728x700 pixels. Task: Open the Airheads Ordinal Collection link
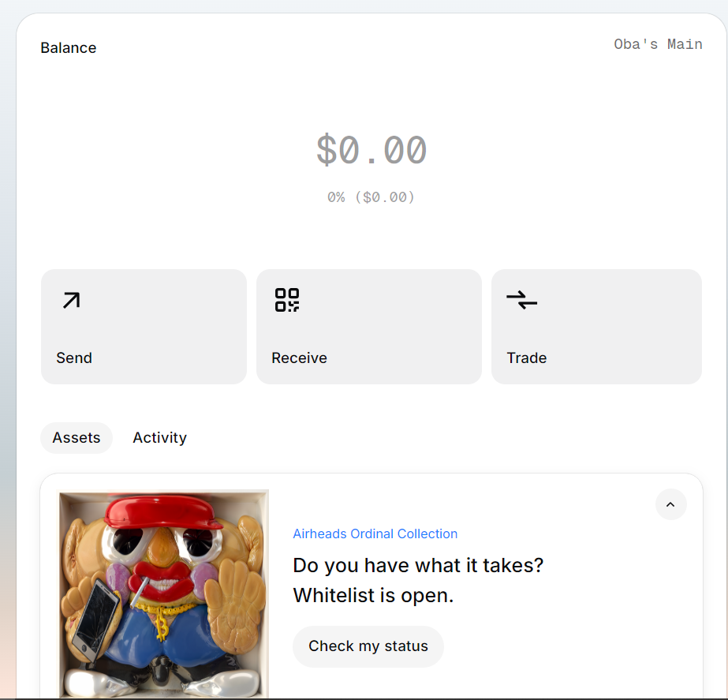[x=375, y=534]
